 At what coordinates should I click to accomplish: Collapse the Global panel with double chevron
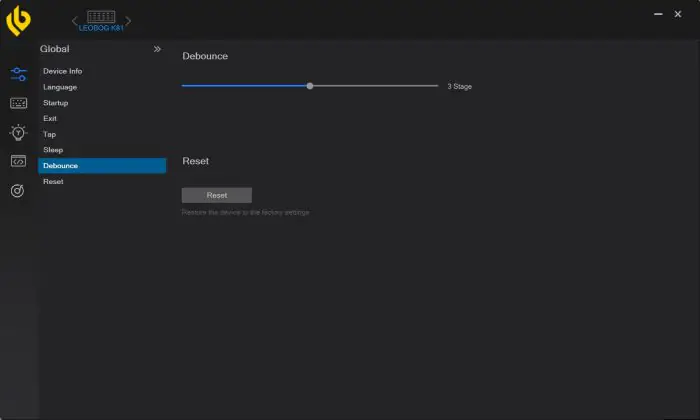tap(157, 49)
